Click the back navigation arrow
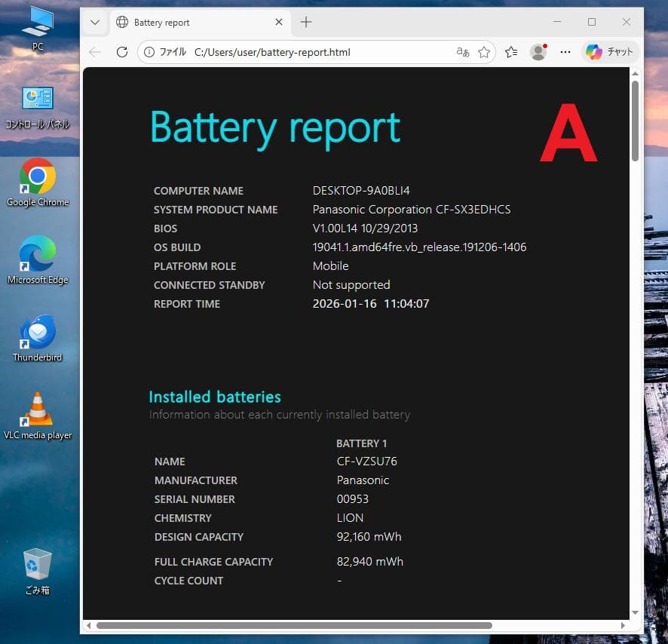Viewport: 668px width, 644px height. click(x=94, y=52)
